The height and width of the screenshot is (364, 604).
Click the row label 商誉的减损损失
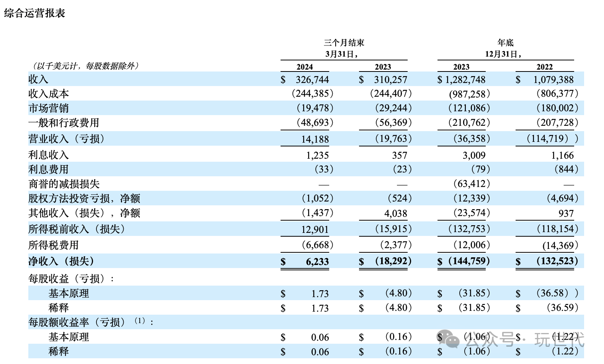[x=64, y=184]
